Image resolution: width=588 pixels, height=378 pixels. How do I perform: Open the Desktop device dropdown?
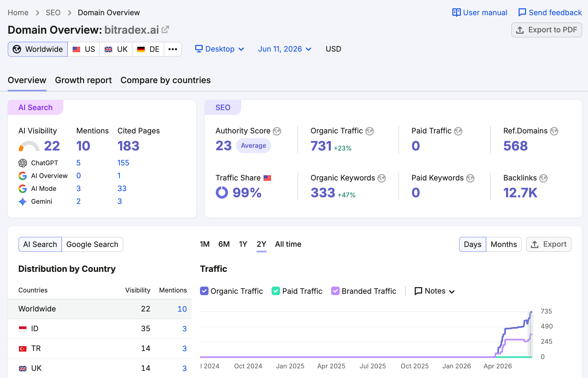(219, 49)
